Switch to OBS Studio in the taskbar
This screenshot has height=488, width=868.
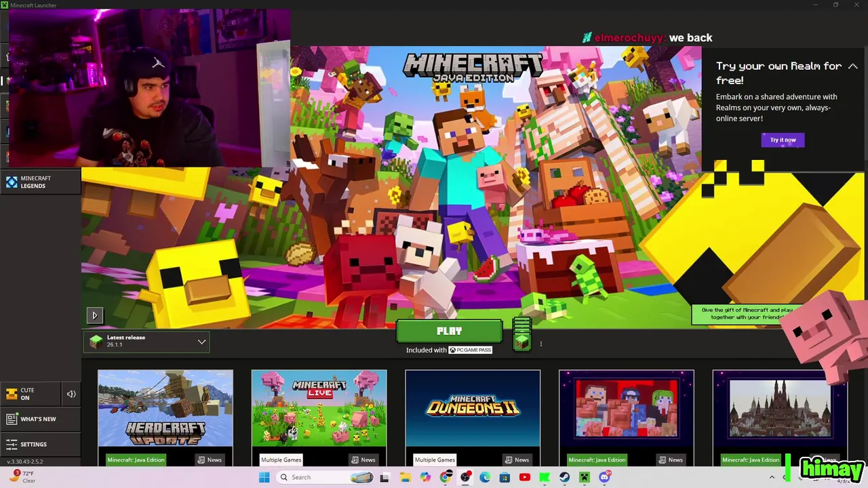pyautogui.click(x=465, y=477)
